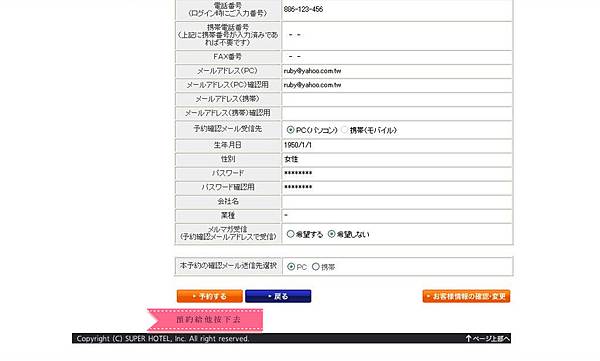Click the phone number value 886-123-456
The width and height of the screenshot is (600, 361).
pos(303,9)
